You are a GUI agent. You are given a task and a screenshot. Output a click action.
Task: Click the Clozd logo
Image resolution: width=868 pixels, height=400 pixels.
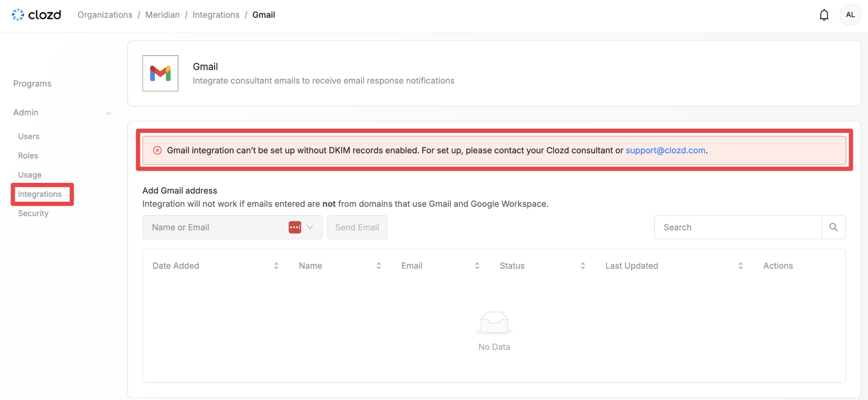[36, 15]
